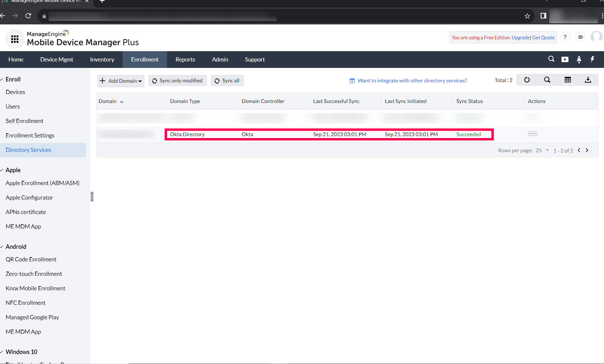604x364 pixels.
Task: Open the Add Domain dropdown
Action: (121, 81)
